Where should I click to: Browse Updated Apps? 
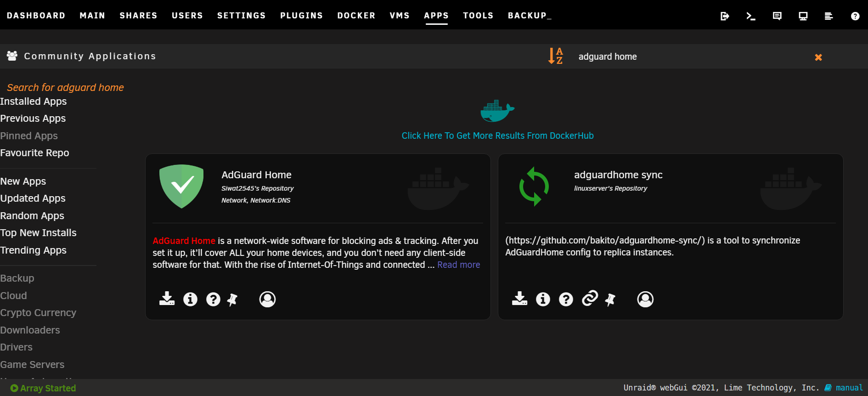[x=33, y=198]
